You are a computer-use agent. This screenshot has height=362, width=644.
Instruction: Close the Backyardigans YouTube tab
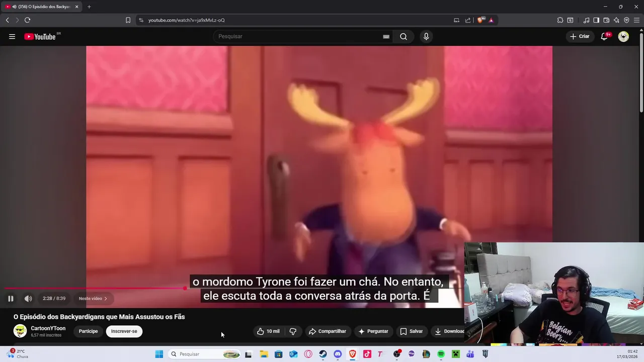pyautogui.click(x=76, y=7)
